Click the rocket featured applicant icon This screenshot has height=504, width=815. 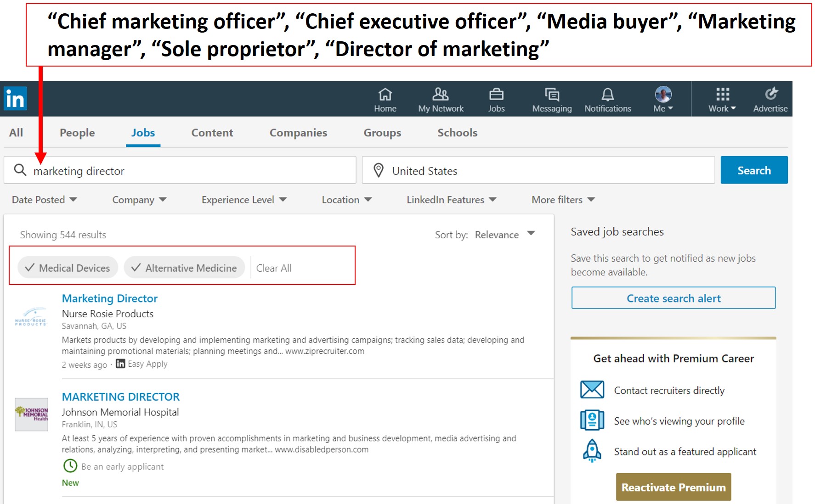(x=592, y=450)
